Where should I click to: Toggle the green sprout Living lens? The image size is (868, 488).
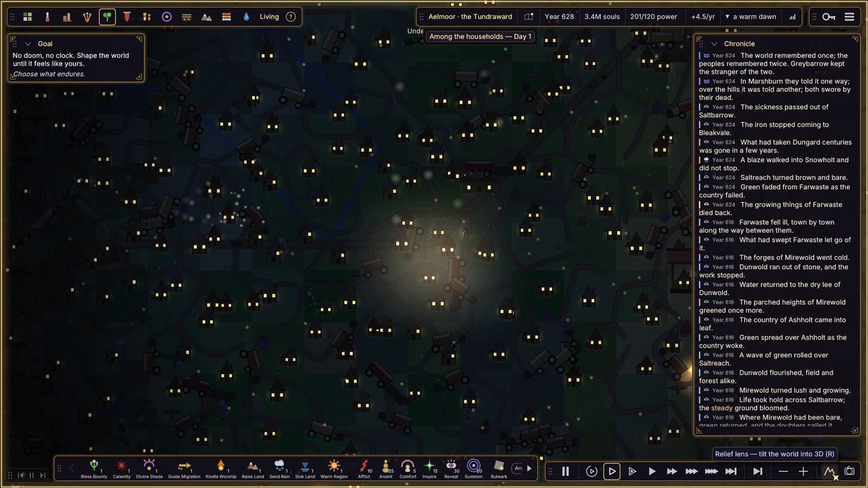click(107, 17)
